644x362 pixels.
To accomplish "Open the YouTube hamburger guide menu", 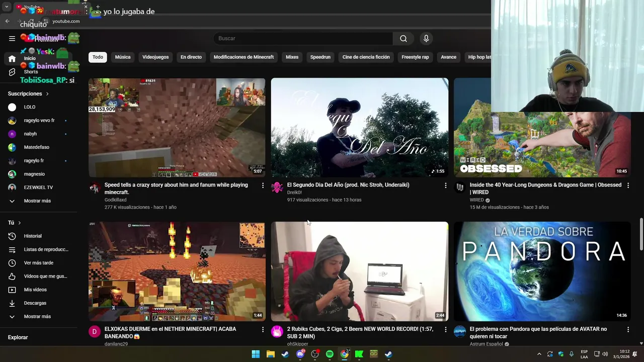I will click(x=12, y=38).
